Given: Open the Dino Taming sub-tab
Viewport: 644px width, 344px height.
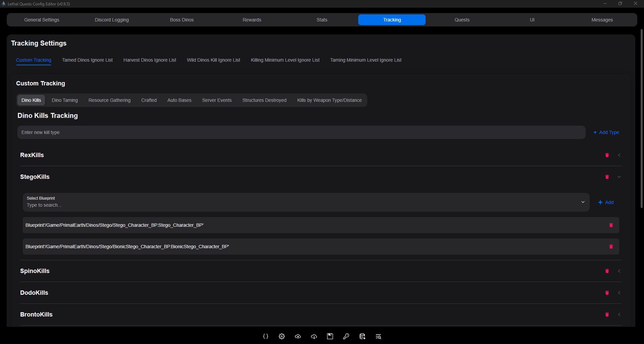Looking at the screenshot, I should (65, 100).
